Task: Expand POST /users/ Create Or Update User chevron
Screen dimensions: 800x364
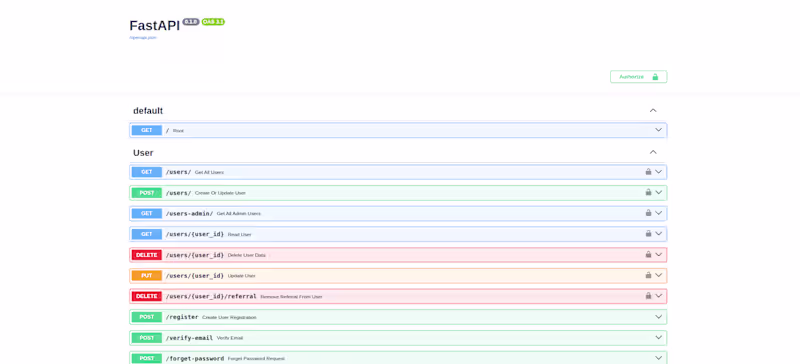Action: click(658, 192)
